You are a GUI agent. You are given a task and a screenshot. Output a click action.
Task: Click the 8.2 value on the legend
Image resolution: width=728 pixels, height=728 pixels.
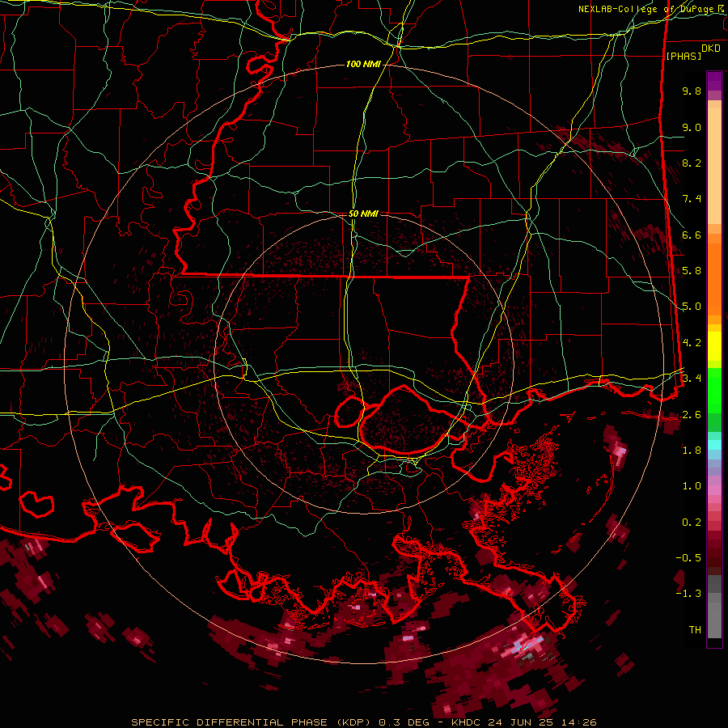(692, 163)
